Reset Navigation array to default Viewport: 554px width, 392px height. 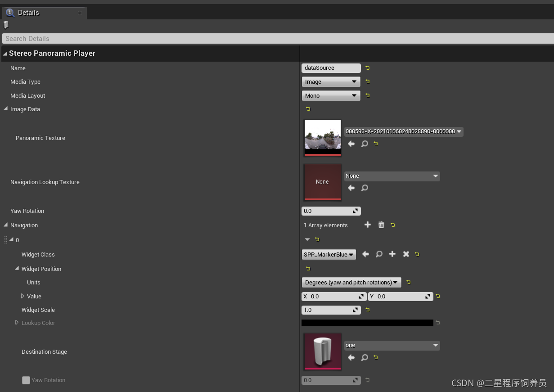pos(392,225)
